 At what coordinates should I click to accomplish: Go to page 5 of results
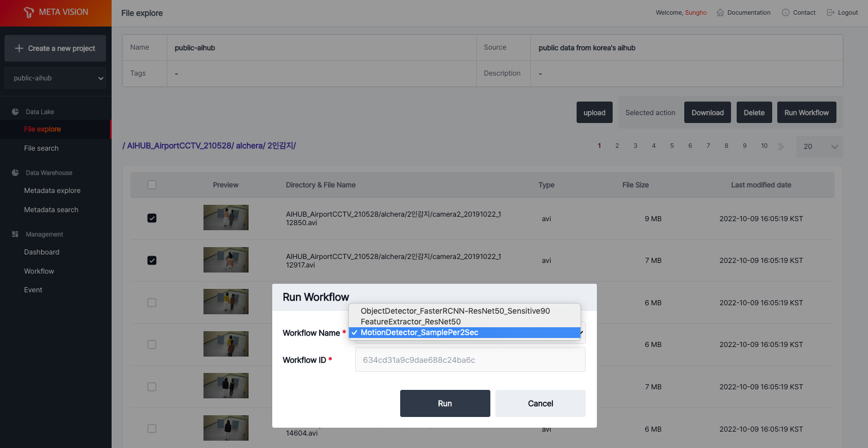click(672, 146)
